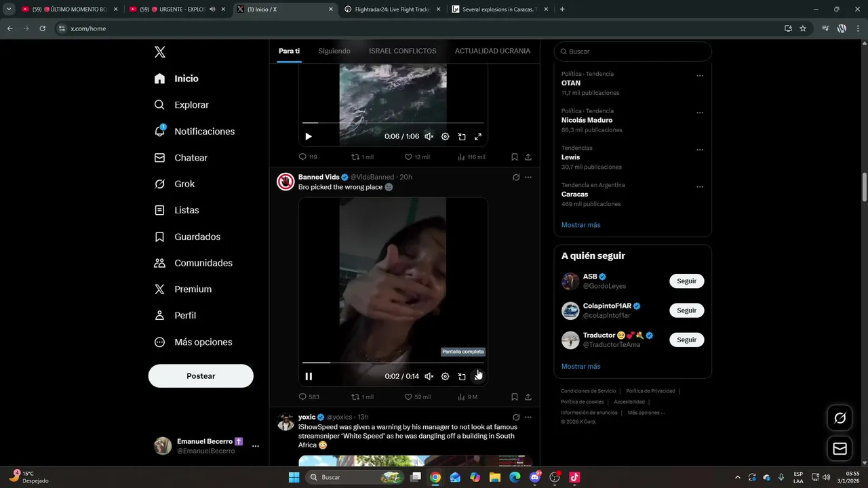Toggle picture-in-picture on Banned Vids video

(462, 376)
